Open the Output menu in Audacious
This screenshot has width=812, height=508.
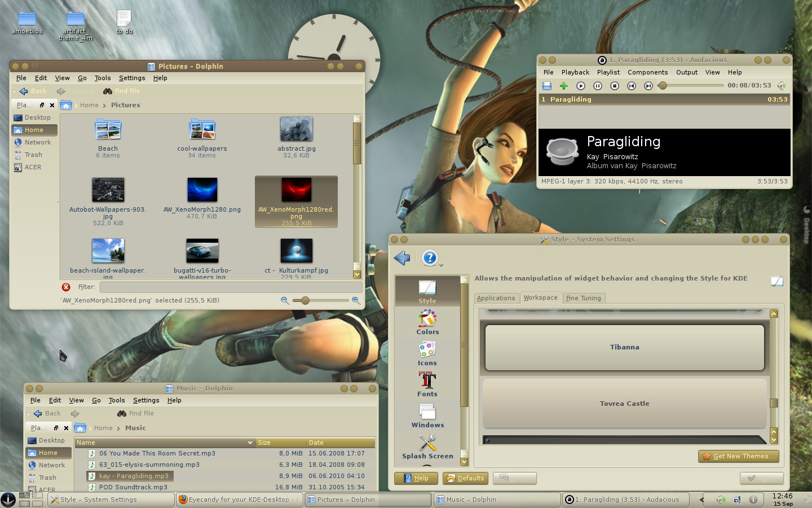[687, 72]
